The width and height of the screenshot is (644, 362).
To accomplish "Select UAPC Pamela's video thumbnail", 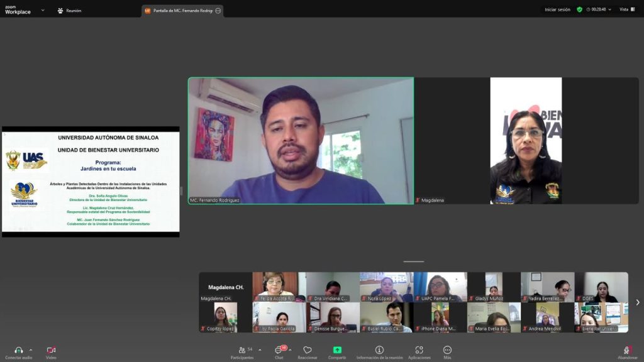I will point(440,287).
